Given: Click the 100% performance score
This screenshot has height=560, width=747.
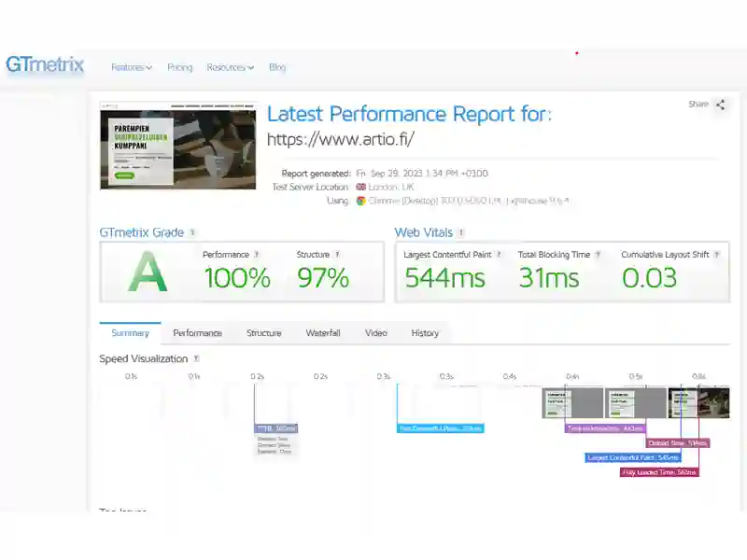Looking at the screenshot, I should pos(237,278).
